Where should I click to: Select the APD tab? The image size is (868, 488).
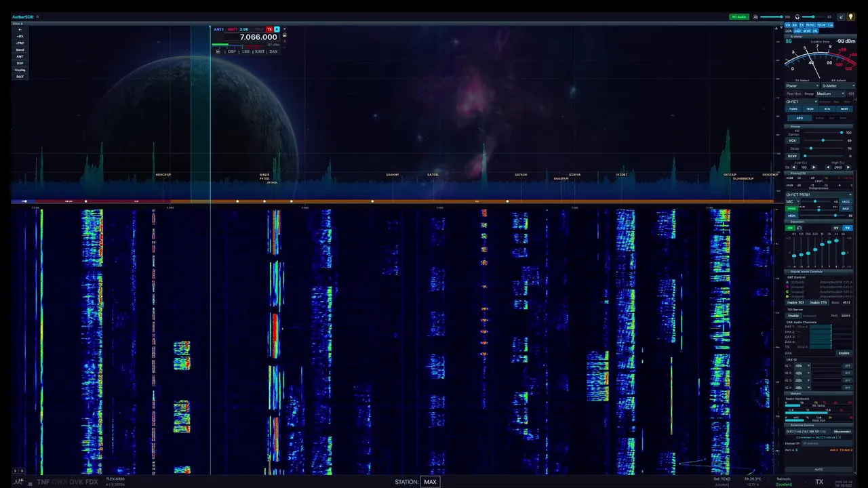pyautogui.click(x=800, y=118)
